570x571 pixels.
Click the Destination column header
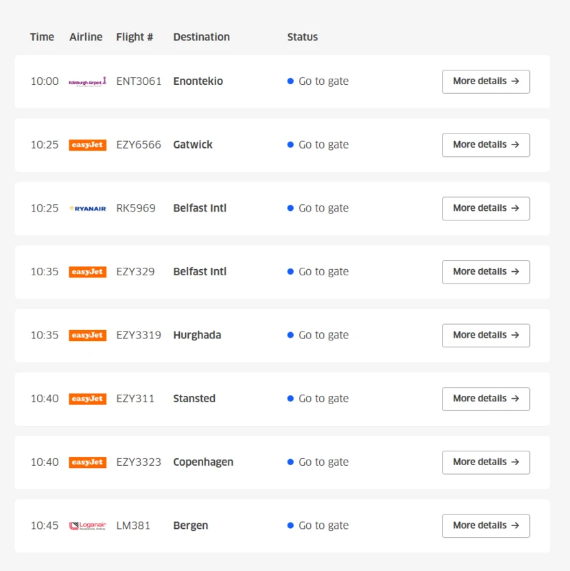(x=201, y=37)
